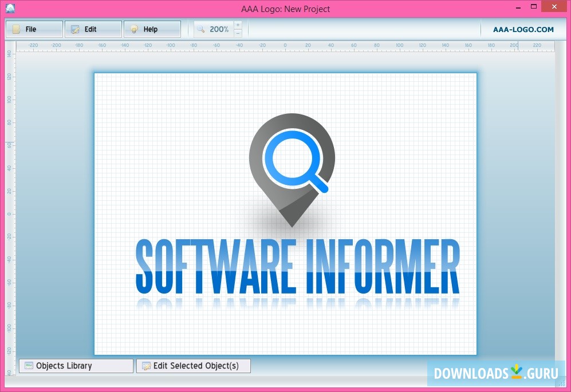
Task: Open the File menu
Action: (x=34, y=29)
